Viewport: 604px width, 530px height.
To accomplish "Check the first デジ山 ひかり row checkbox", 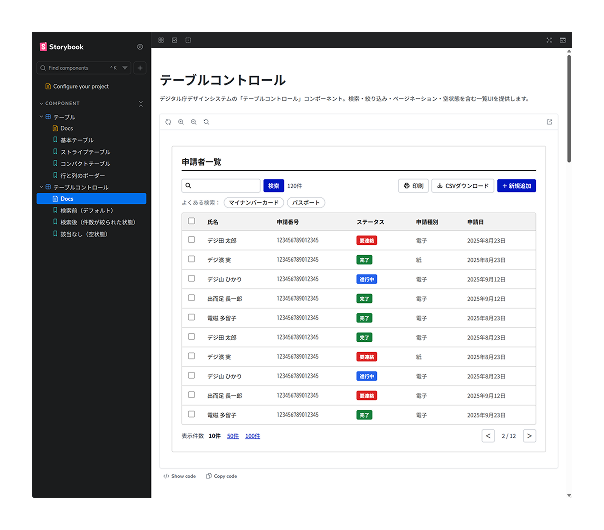I will point(191,278).
